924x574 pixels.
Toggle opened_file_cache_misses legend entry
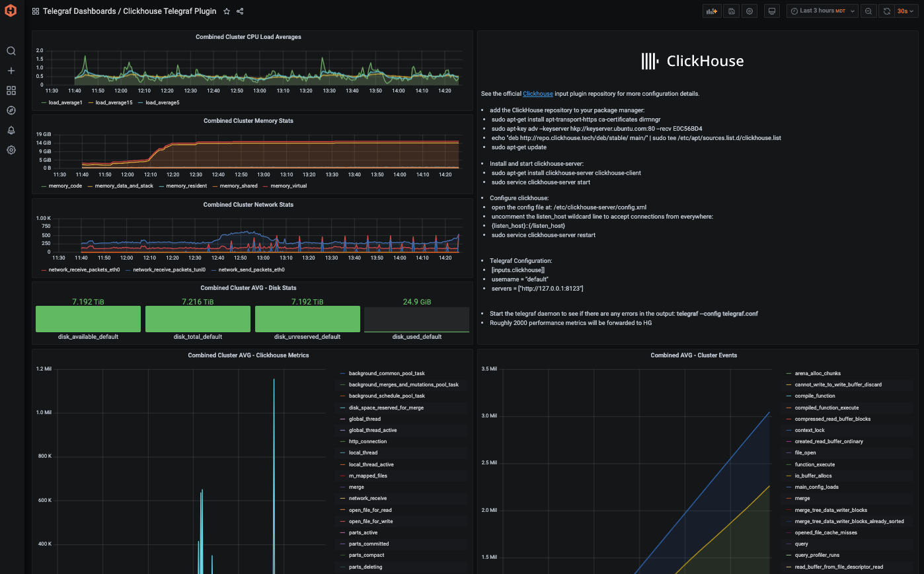pyautogui.click(x=826, y=532)
